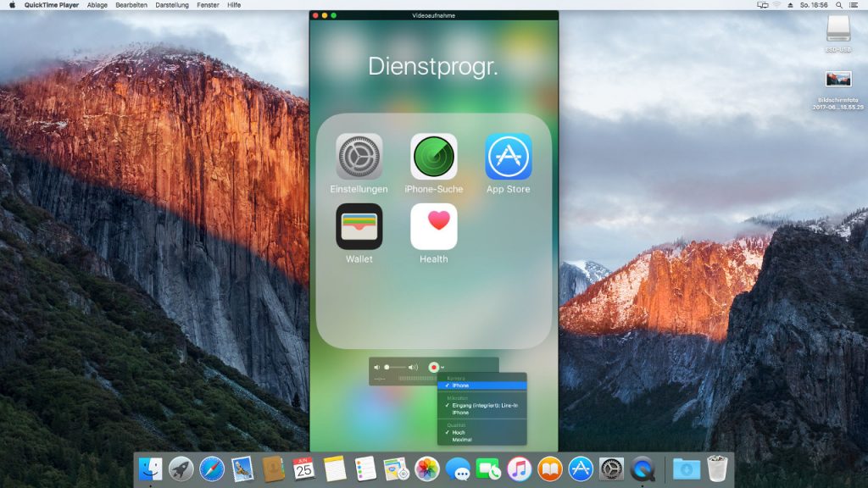This screenshot has height=488, width=868.
Task: Open Health app icon
Action: [433, 226]
